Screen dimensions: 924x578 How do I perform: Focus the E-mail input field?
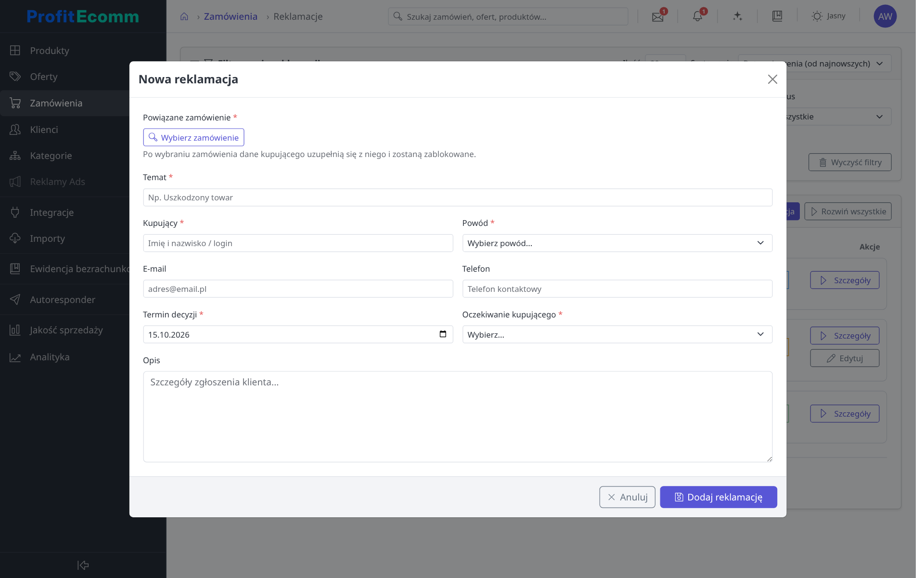point(298,289)
